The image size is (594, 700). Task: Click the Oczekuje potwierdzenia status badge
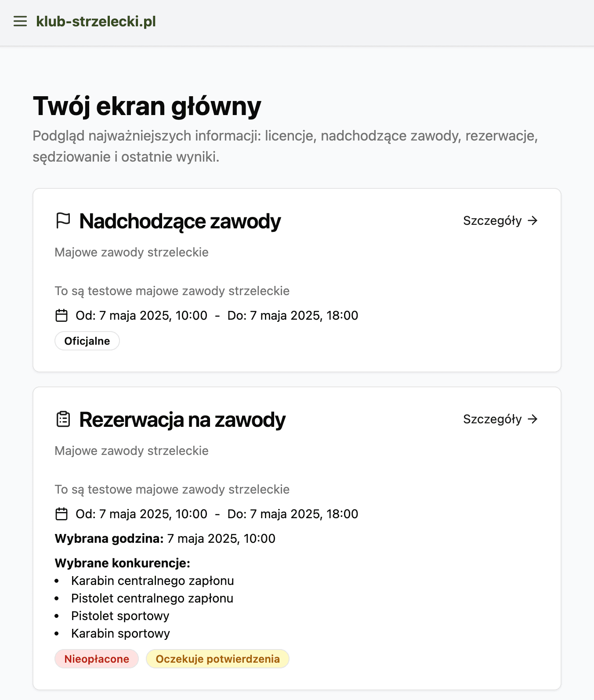click(x=217, y=659)
